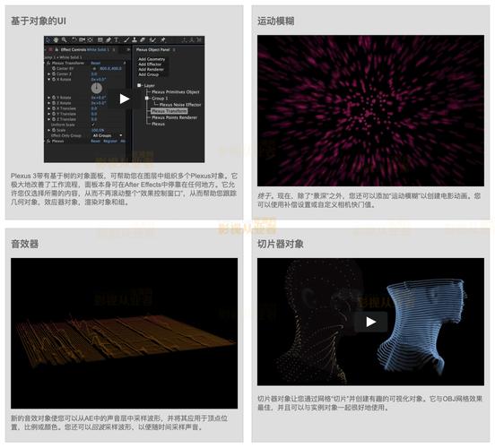Switch to the Plexus Object Panel tab

point(152,50)
